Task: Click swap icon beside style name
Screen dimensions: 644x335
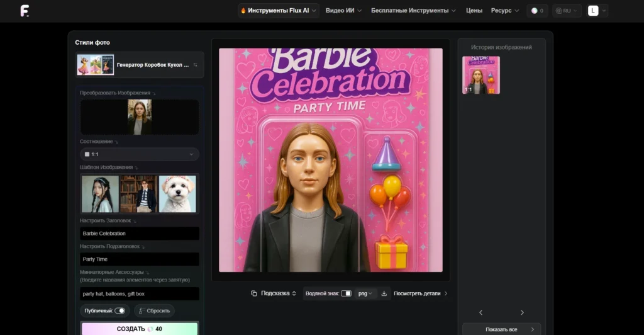Action: [x=195, y=65]
